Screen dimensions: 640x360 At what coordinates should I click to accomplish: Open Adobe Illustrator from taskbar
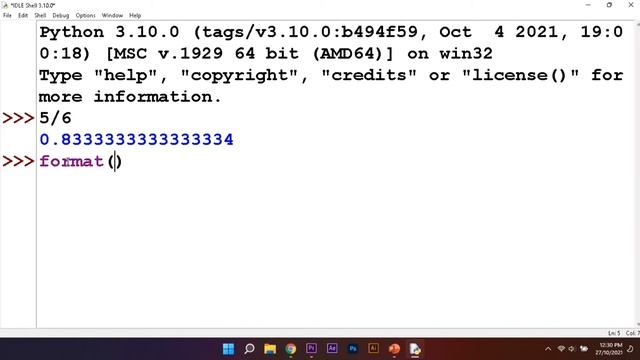373,349
